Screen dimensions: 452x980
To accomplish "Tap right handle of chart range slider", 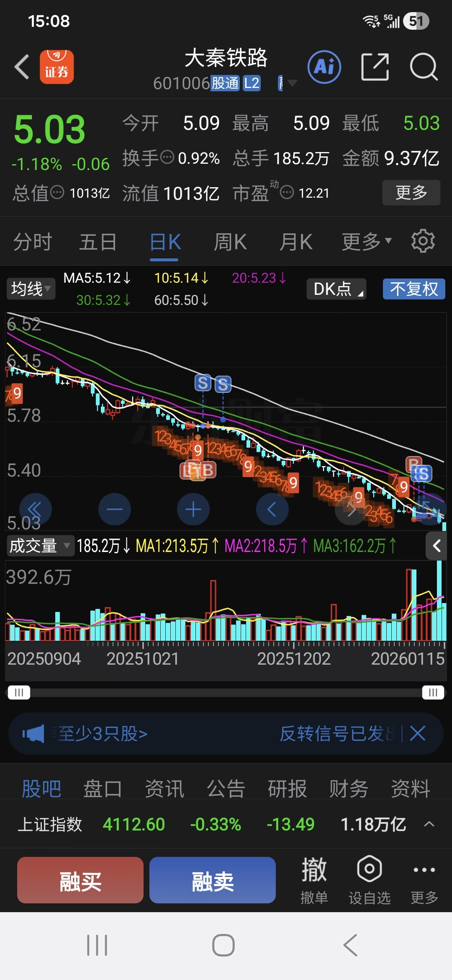I will pos(433,692).
